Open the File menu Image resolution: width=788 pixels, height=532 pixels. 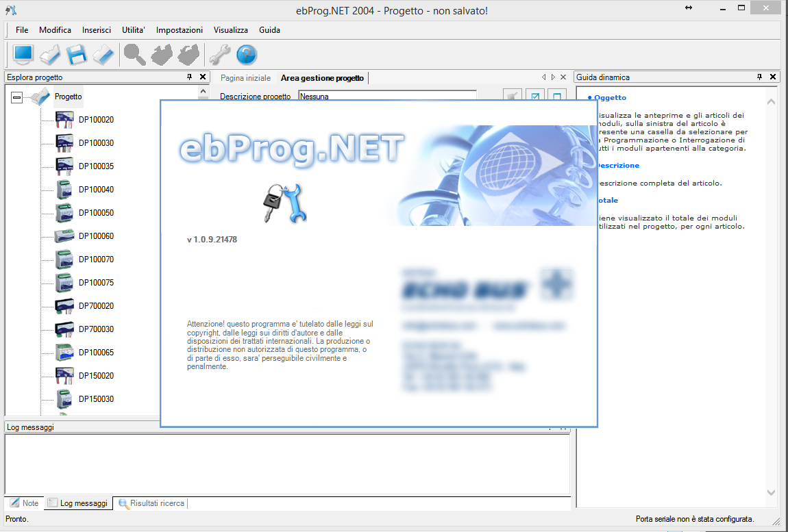pos(22,30)
